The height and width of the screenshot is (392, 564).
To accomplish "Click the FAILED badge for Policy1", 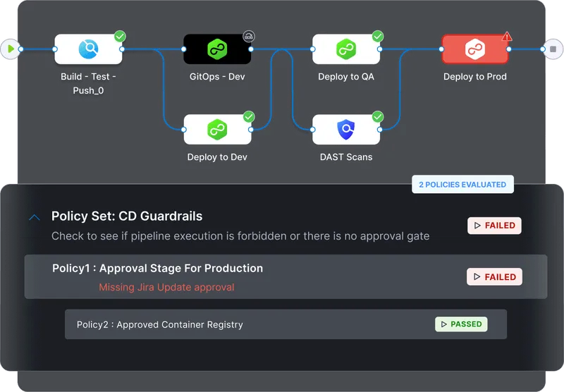I will pos(495,277).
